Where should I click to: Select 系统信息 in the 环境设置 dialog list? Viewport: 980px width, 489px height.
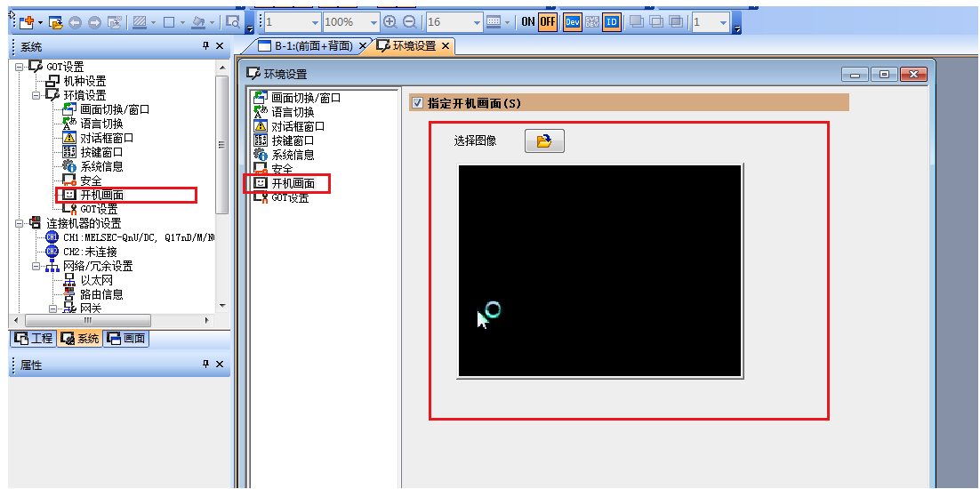click(x=292, y=155)
